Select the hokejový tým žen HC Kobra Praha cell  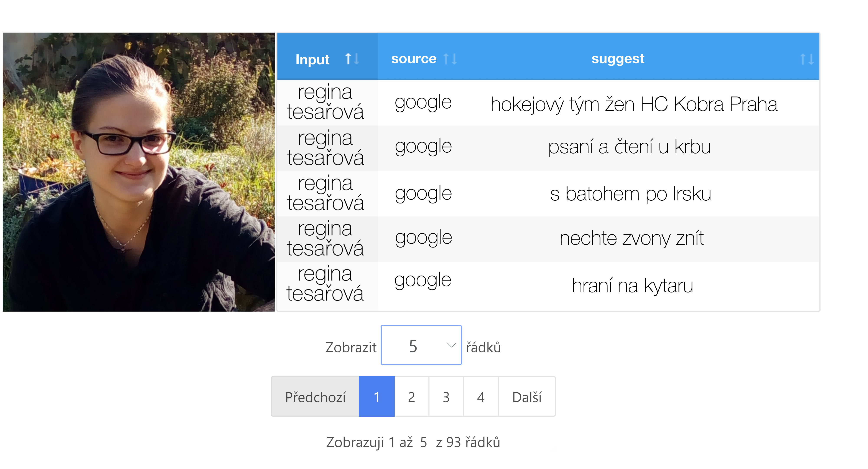pos(633,104)
